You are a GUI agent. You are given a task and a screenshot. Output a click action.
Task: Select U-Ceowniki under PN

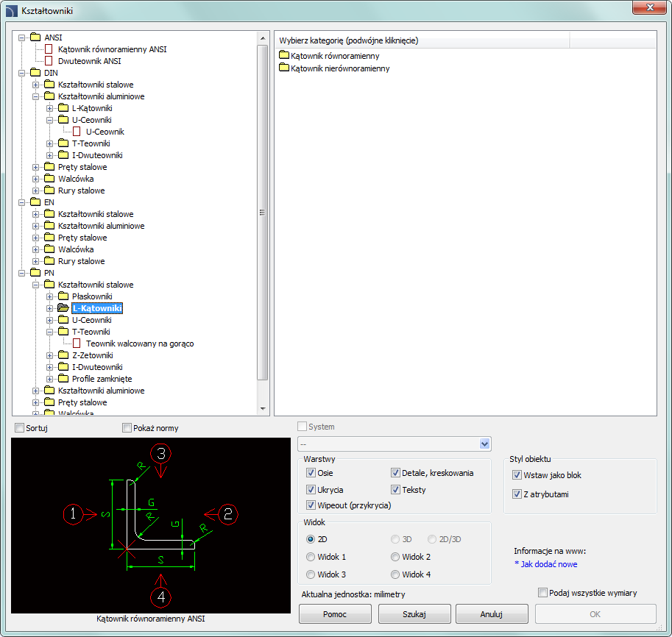pos(92,320)
